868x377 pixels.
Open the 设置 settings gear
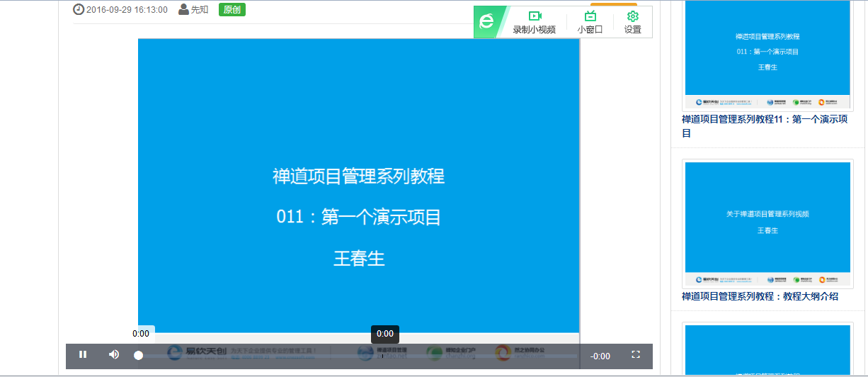coord(633,22)
